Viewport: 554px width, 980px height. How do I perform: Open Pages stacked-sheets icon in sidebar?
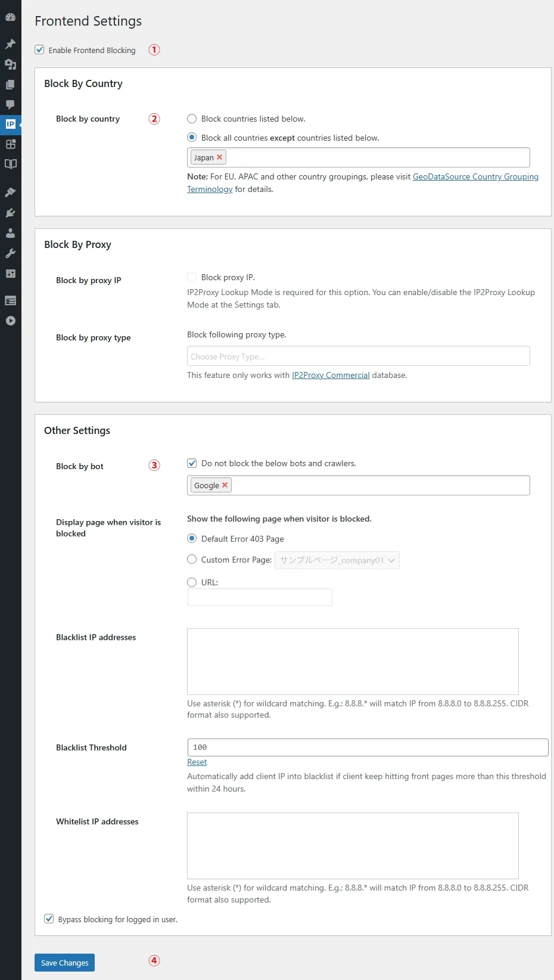(10, 85)
